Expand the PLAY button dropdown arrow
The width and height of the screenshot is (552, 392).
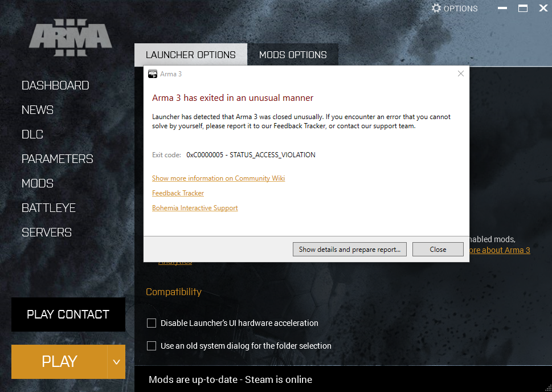(x=116, y=362)
